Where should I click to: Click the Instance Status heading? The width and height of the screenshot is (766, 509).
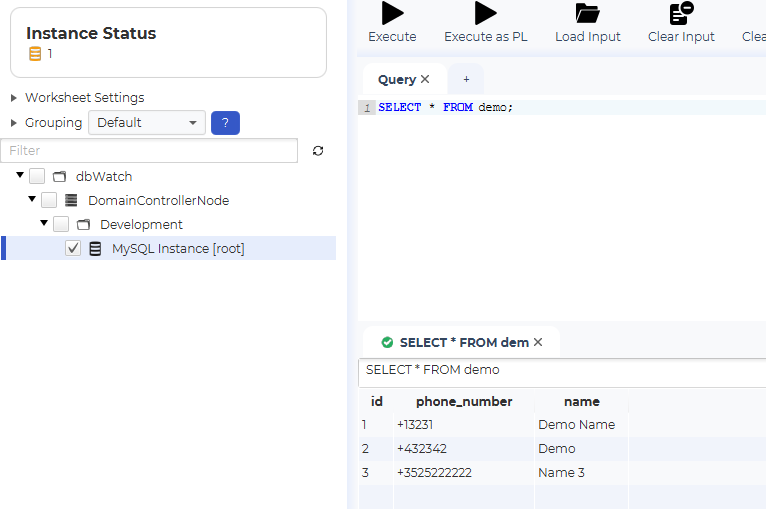[91, 33]
